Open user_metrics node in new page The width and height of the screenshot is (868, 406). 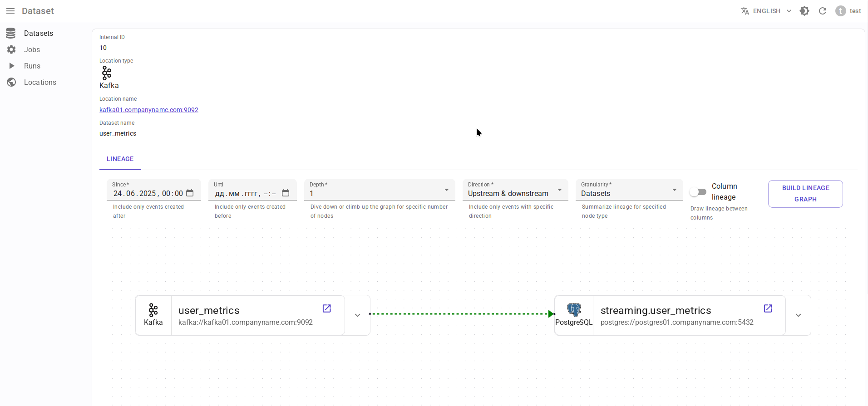(x=326, y=308)
